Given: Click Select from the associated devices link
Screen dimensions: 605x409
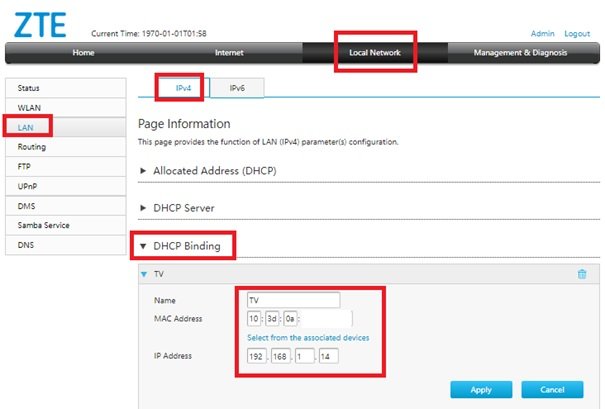Looking at the screenshot, I should 308,338.
